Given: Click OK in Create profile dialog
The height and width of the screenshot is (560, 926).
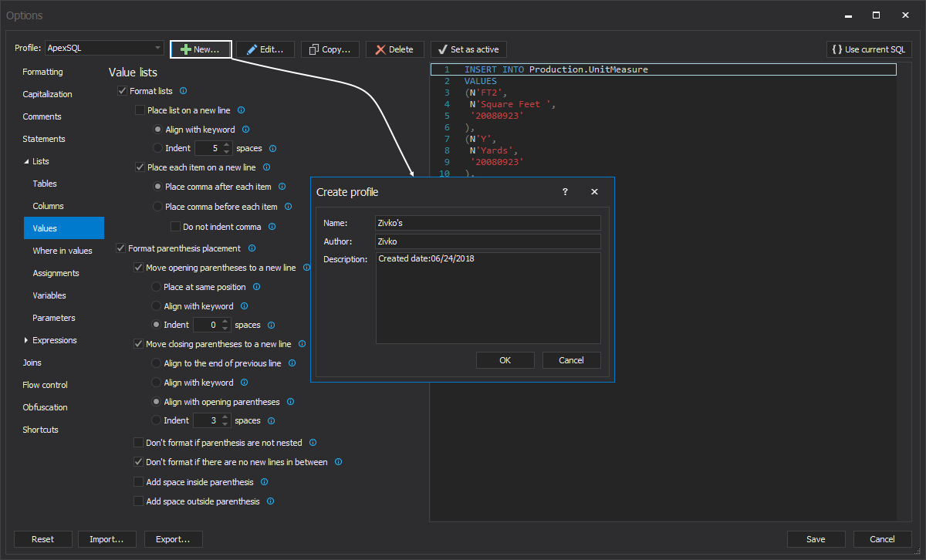Looking at the screenshot, I should (x=505, y=360).
